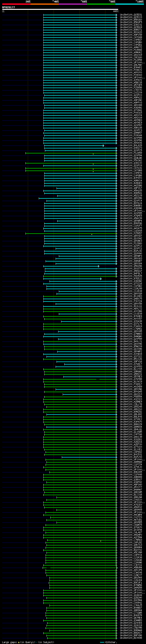Click the orange ~40% identity legend segment
Viewport: 146px width, 644px height.
[x=45, y=4]
